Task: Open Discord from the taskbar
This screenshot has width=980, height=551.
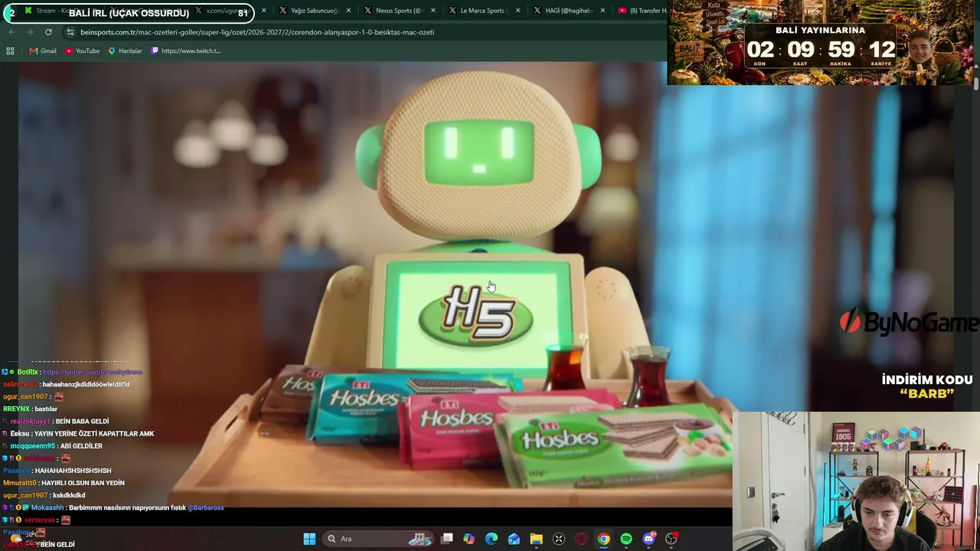Action: pyautogui.click(x=649, y=539)
